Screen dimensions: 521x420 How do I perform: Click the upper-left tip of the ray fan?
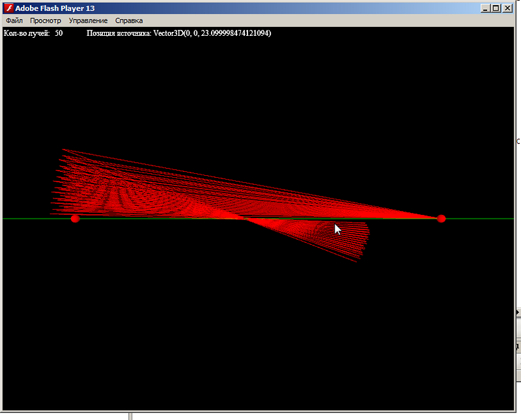[63, 150]
